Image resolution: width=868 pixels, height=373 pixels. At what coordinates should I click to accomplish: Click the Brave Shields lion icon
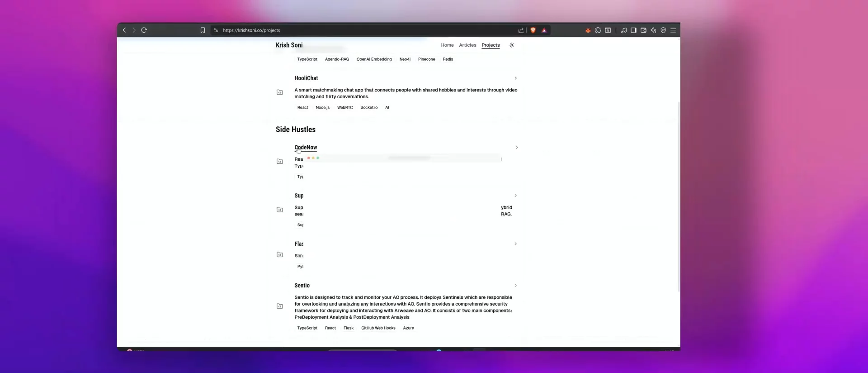tap(533, 30)
